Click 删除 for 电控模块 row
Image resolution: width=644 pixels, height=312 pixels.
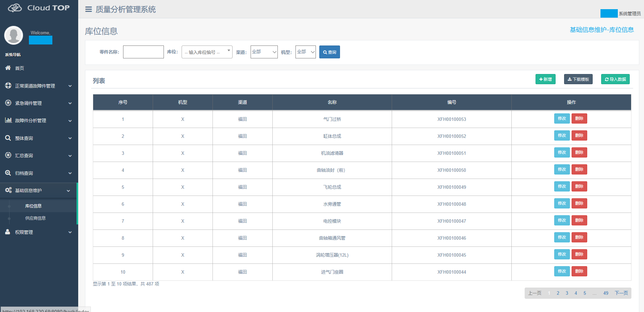[579, 220]
